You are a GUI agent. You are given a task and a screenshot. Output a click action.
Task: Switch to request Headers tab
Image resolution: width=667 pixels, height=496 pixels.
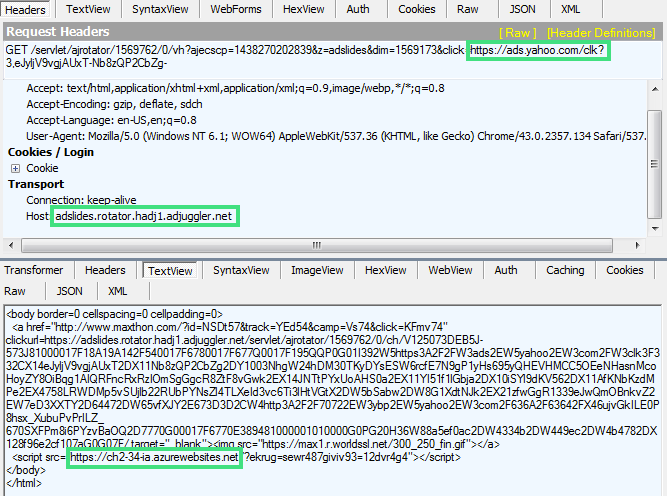25,9
